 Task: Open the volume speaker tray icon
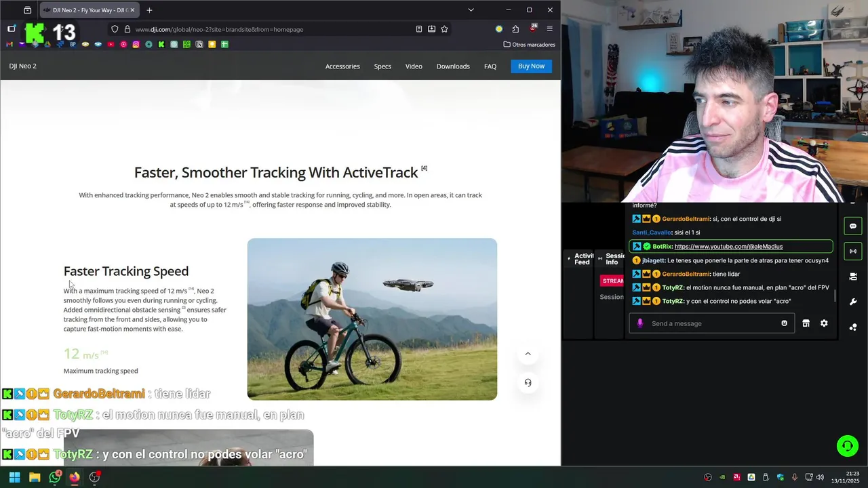coord(820,477)
